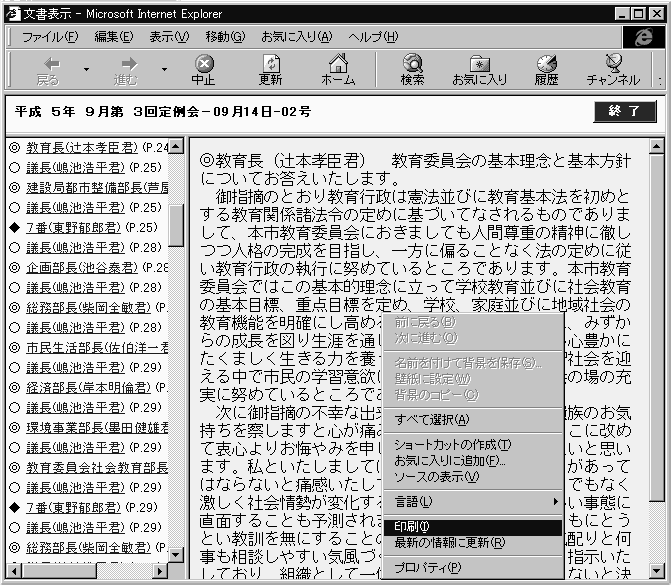Click the Back (戻る) toolbar icon
Viewport: 671px width, 585px height.
click(x=47, y=69)
